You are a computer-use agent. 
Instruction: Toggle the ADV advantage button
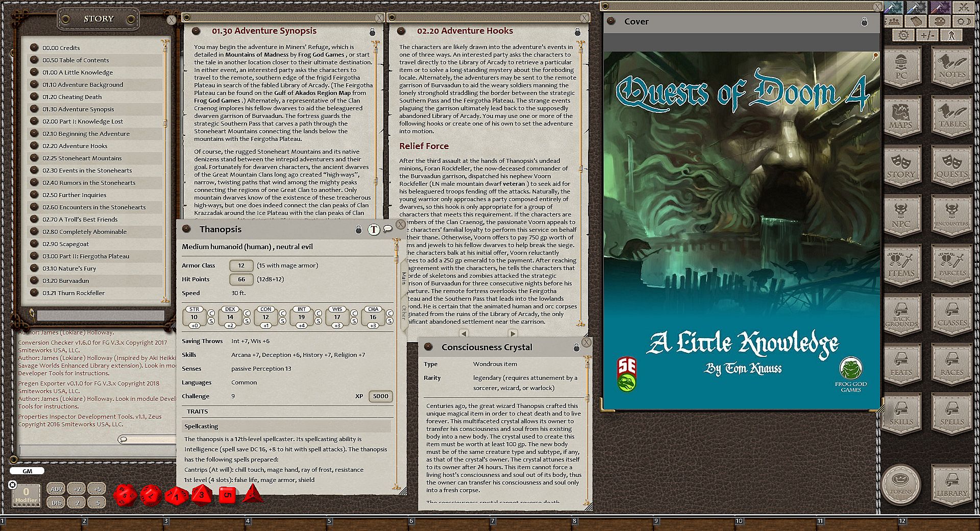(56, 489)
